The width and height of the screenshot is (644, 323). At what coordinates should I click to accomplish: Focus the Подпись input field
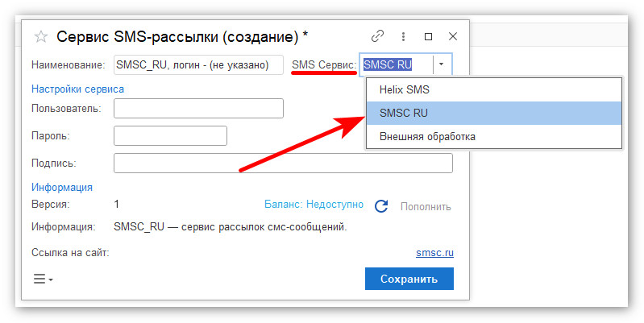tap(283, 163)
